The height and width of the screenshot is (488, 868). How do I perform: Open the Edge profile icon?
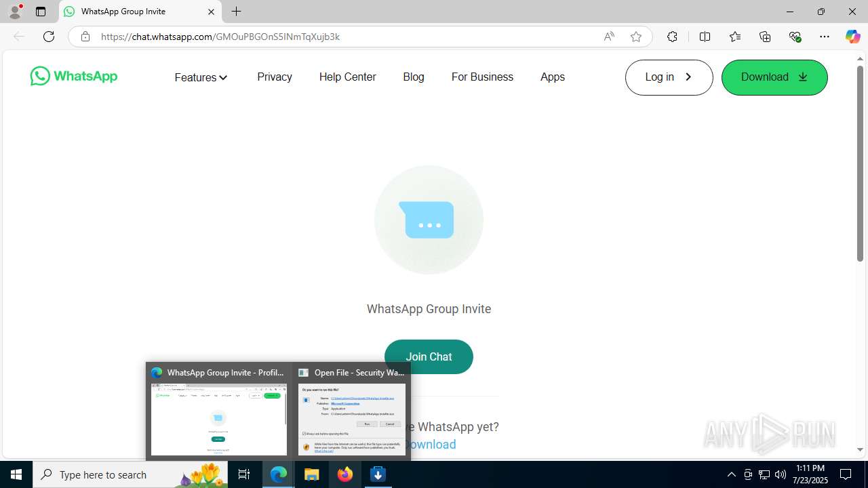click(15, 12)
